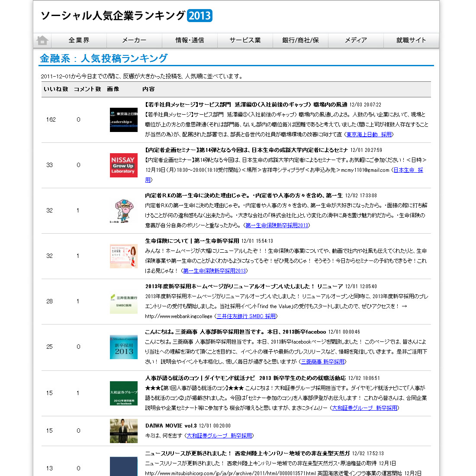Screen dimensions: 476x476
Task: Click the timestamp 12/01 00:00:46
Action: click(344, 332)
